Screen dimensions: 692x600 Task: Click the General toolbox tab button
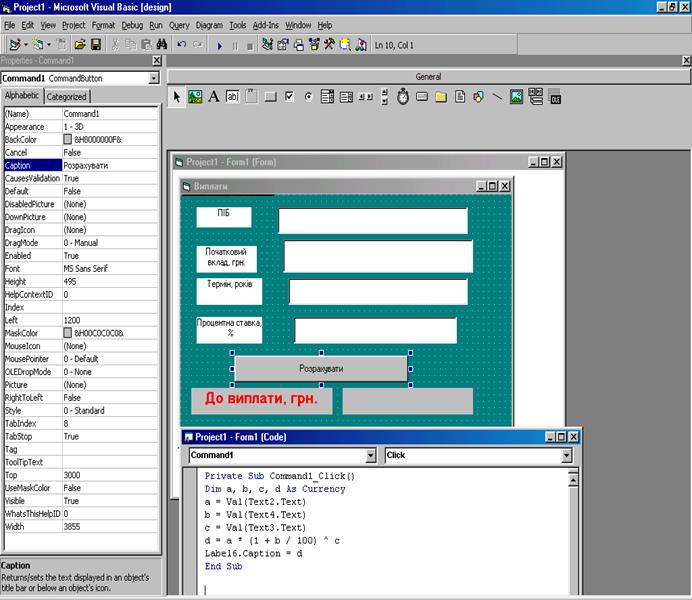click(428, 76)
